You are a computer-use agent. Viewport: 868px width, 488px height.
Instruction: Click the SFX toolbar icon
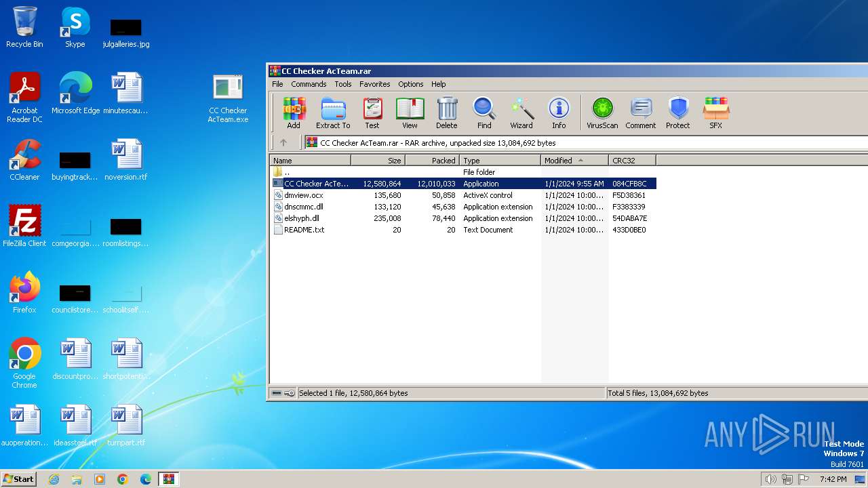pyautogui.click(x=716, y=113)
